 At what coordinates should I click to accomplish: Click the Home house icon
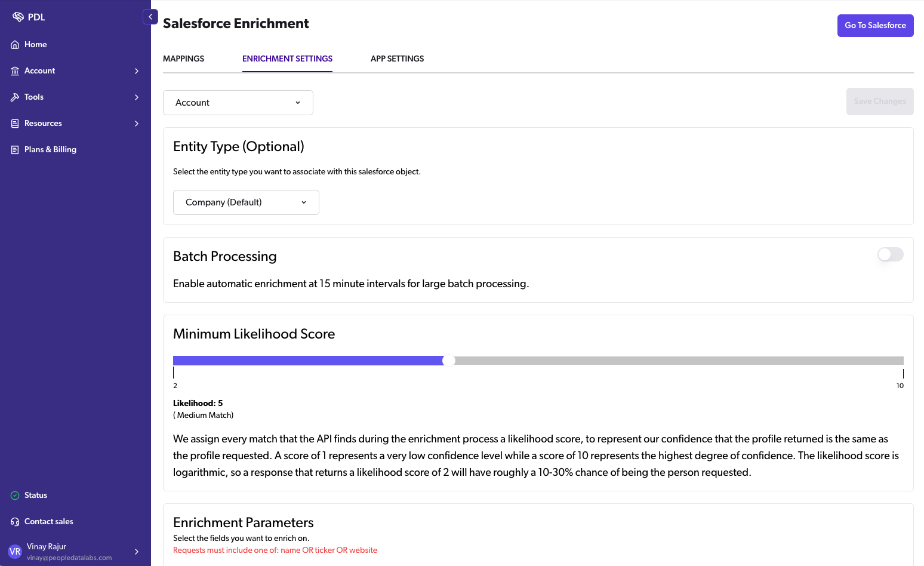tap(15, 45)
